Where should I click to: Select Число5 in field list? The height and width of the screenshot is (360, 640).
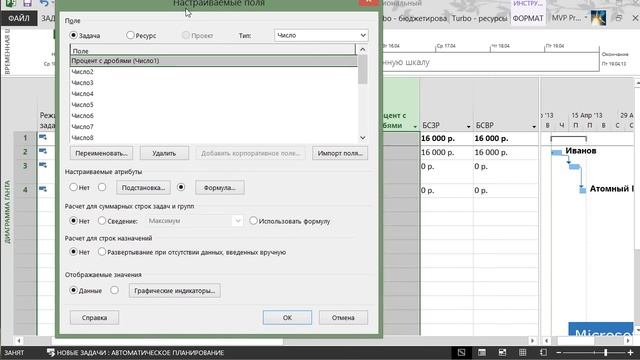tap(213, 105)
